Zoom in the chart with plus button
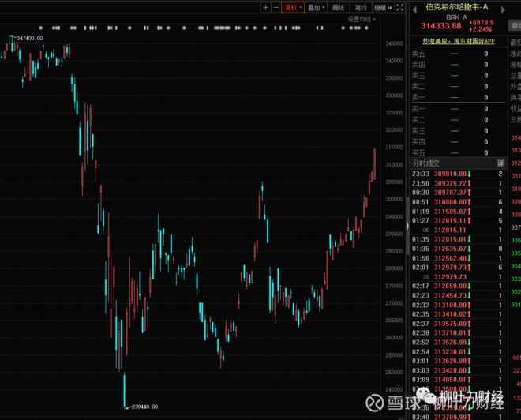This screenshot has width=521, height=420. click(265, 7)
